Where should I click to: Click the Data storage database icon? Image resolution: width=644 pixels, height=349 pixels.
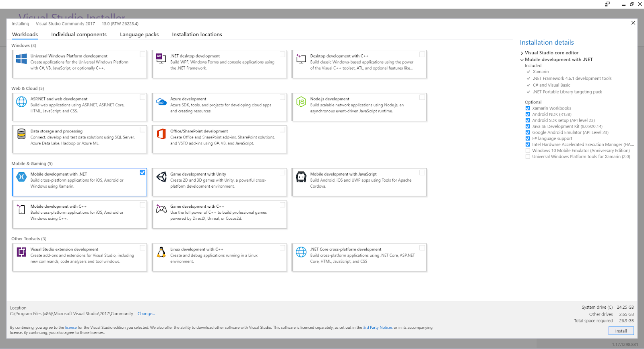coord(21,134)
